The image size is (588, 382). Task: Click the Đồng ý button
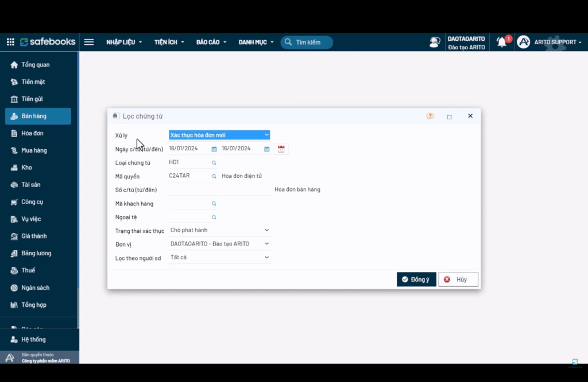click(x=416, y=279)
